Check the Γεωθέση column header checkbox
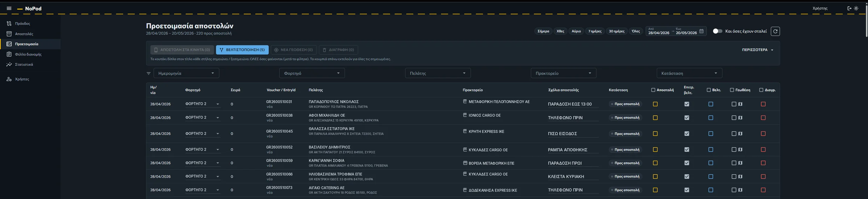 [x=732, y=90]
